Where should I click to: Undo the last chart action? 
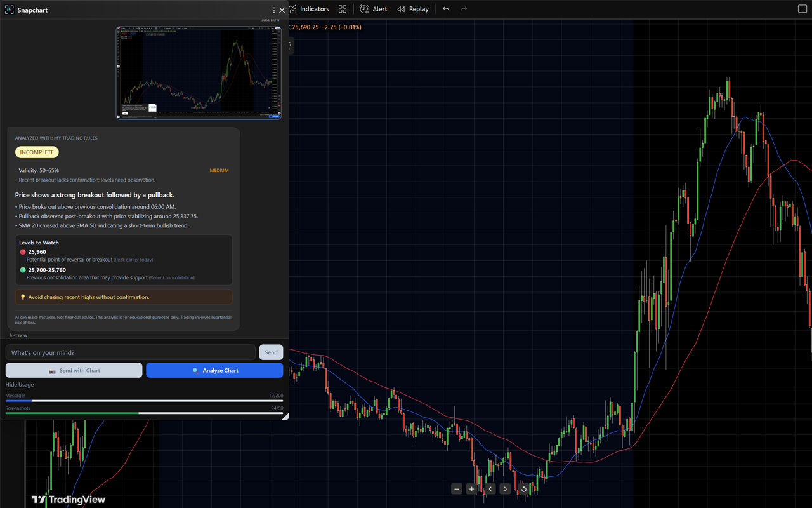pos(446,9)
